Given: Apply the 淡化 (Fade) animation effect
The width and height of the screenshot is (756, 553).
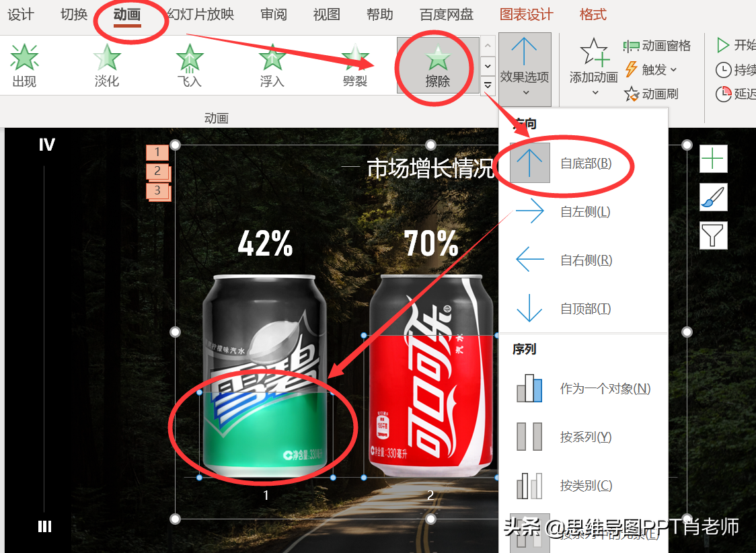Looking at the screenshot, I should click(x=106, y=65).
